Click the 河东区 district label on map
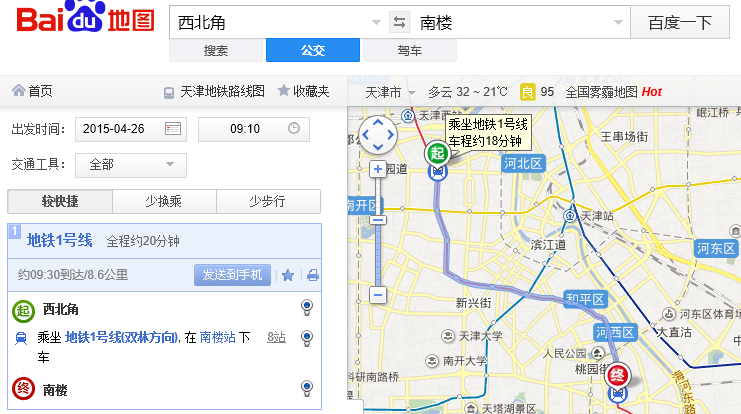The width and height of the screenshot is (741, 414). pyautogui.click(x=716, y=248)
